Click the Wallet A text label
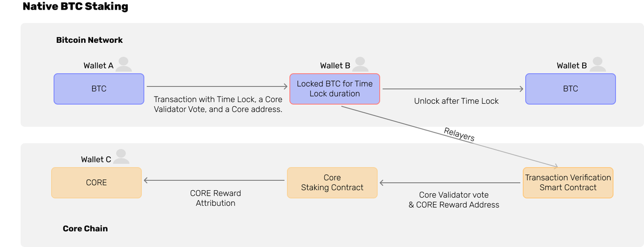 (x=99, y=65)
